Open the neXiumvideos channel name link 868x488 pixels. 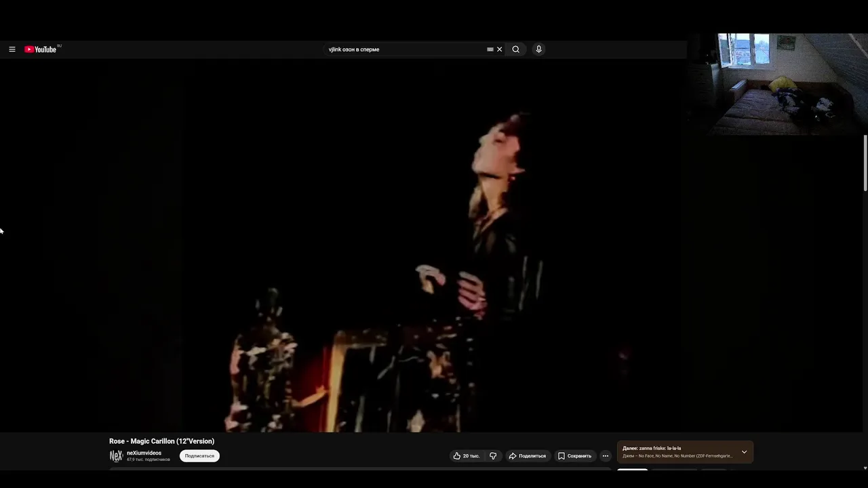coord(144,453)
